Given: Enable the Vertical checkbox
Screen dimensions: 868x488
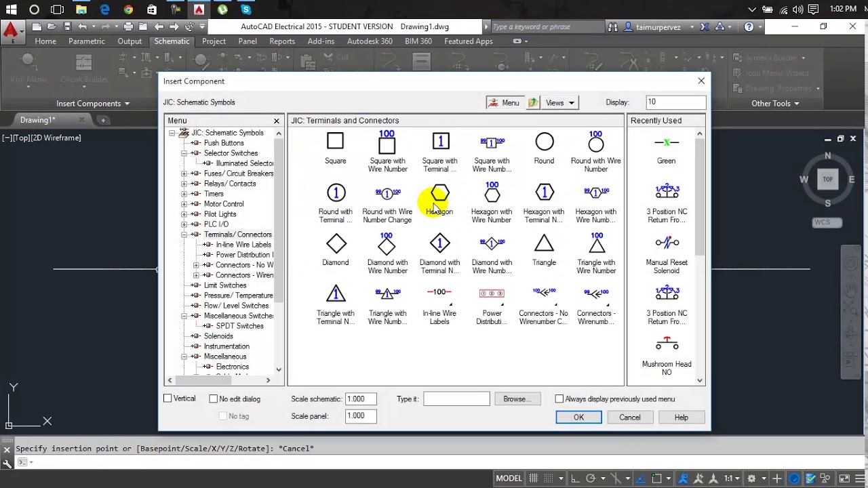Looking at the screenshot, I should [168, 399].
